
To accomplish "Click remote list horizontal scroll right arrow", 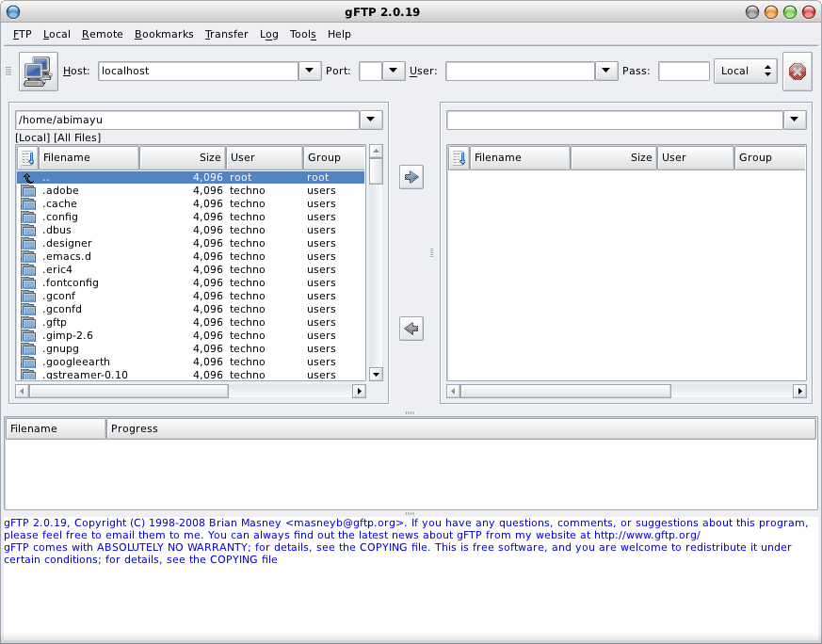I will pyautogui.click(x=799, y=391).
